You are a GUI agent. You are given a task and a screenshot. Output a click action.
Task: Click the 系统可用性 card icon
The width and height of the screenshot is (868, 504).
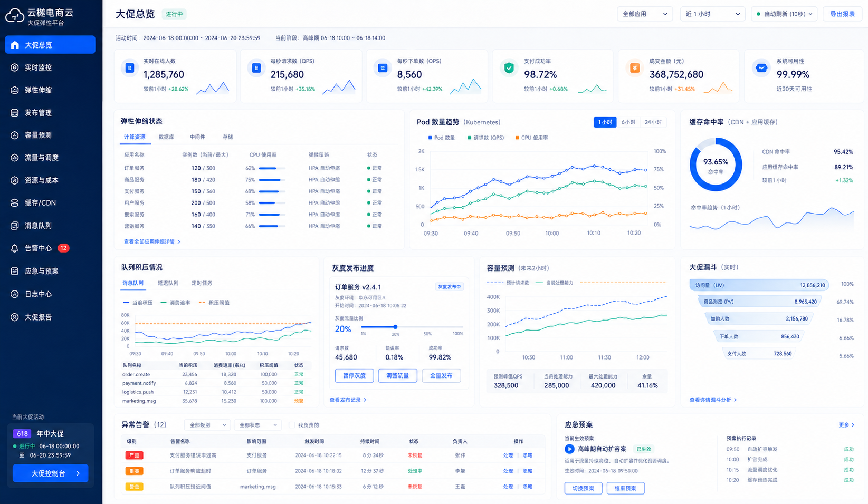(x=761, y=68)
